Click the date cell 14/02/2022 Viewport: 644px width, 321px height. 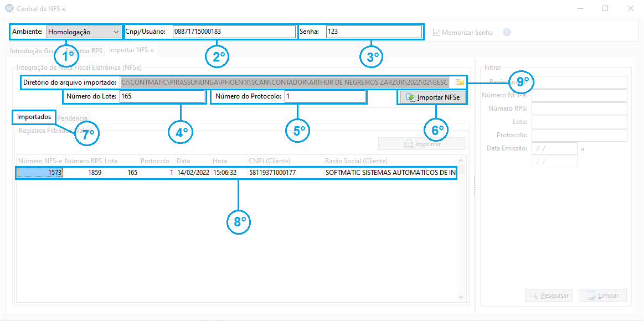click(x=193, y=173)
